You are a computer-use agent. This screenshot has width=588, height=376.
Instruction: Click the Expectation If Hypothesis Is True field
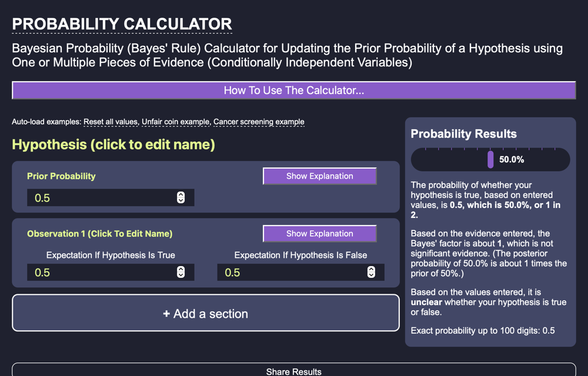coord(100,273)
